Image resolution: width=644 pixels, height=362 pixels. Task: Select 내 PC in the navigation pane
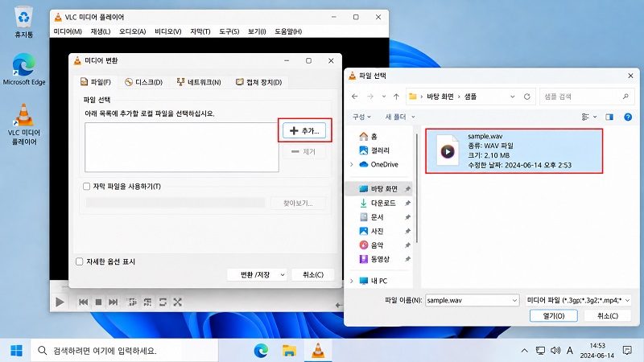pyautogui.click(x=374, y=281)
